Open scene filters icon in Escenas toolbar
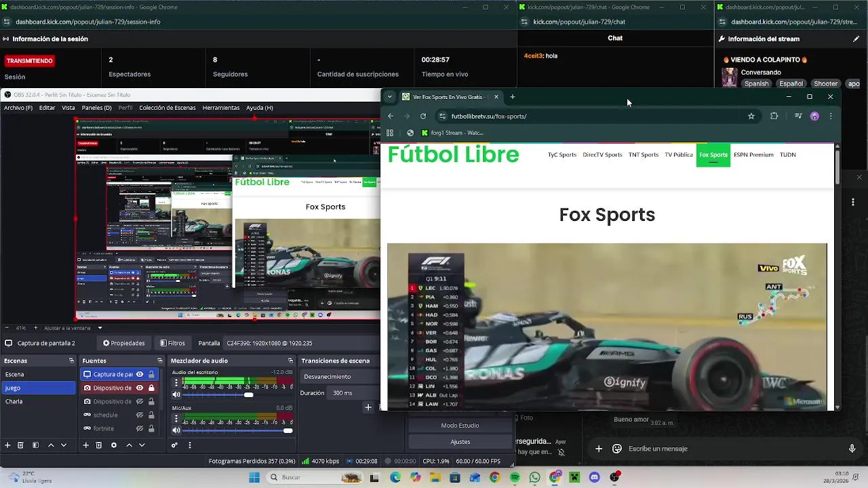Screen dimensions: 868x488 coord(35,445)
